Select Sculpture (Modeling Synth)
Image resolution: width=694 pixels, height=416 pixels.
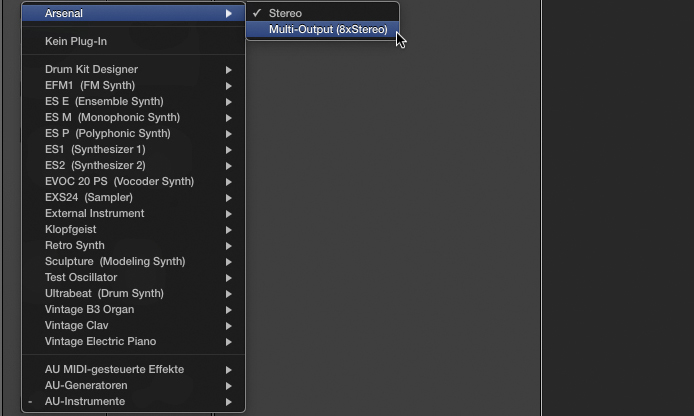133,262
